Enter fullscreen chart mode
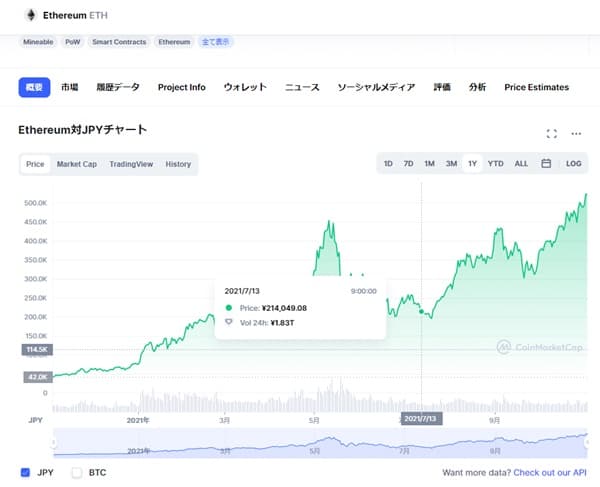The height and width of the screenshot is (487, 600). pos(551,133)
